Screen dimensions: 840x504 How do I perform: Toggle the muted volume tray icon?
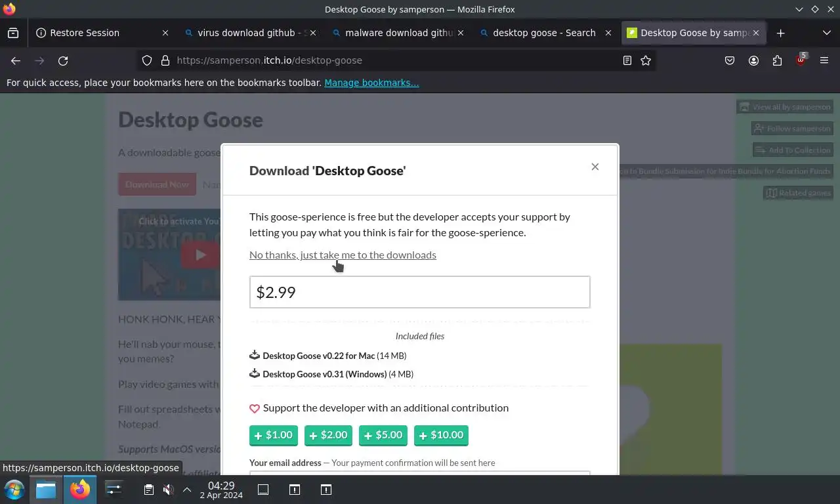pos(168,490)
